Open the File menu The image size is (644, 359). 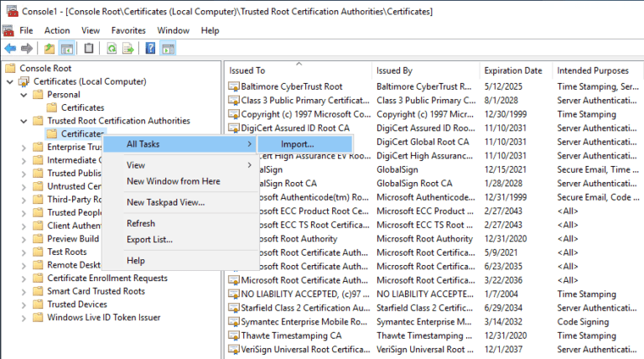(26, 30)
